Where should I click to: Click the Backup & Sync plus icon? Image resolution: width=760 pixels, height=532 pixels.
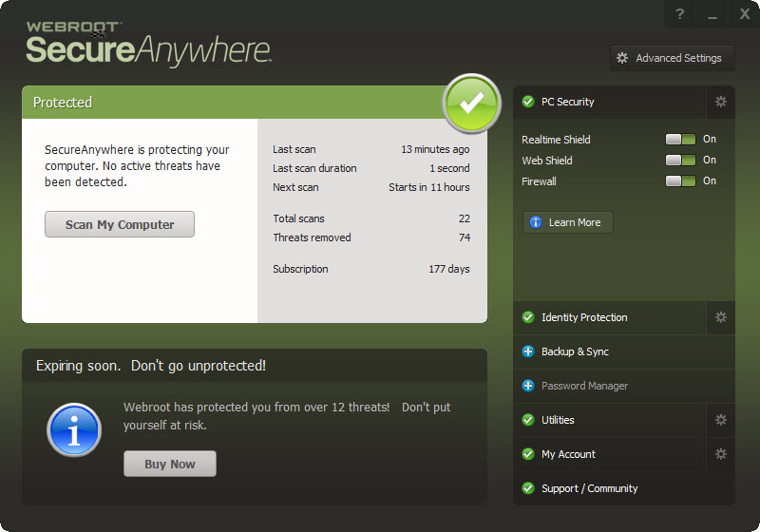(528, 351)
